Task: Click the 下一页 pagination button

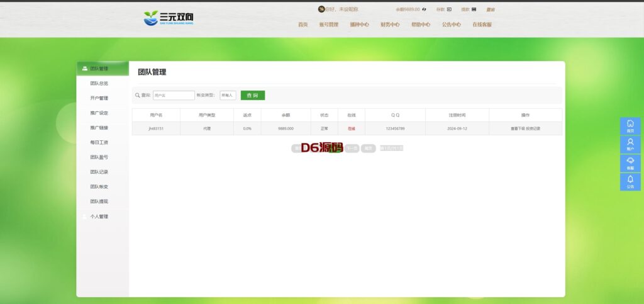Action: coord(351,149)
